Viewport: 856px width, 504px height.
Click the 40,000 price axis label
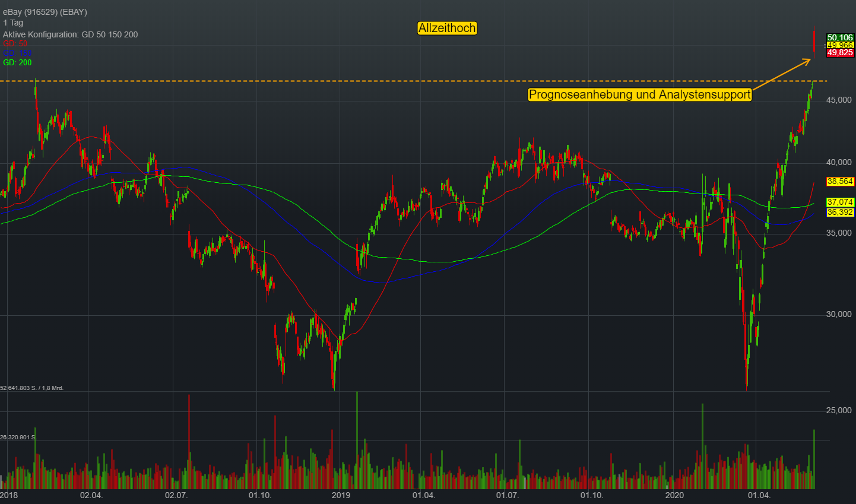click(x=839, y=163)
